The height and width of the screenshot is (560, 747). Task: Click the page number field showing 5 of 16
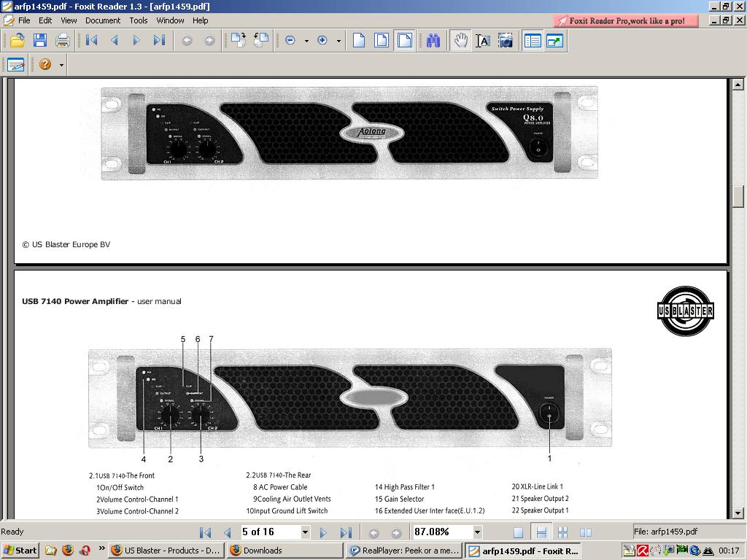[270, 532]
